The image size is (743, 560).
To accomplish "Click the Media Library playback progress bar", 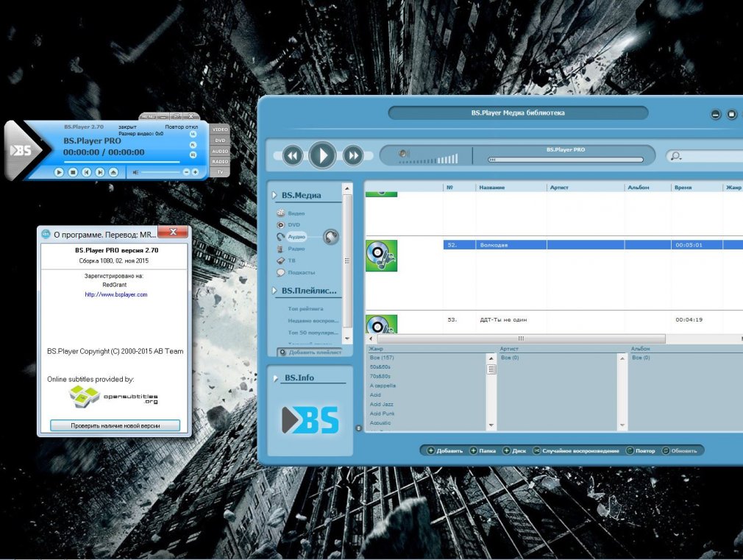I will (x=566, y=160).
